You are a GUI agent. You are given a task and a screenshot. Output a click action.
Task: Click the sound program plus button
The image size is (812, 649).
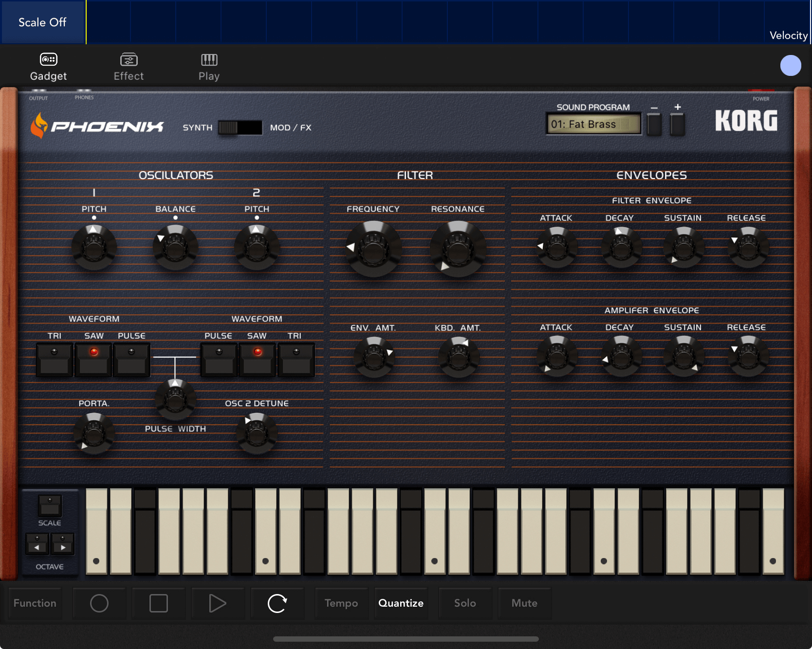pos(678,124)
